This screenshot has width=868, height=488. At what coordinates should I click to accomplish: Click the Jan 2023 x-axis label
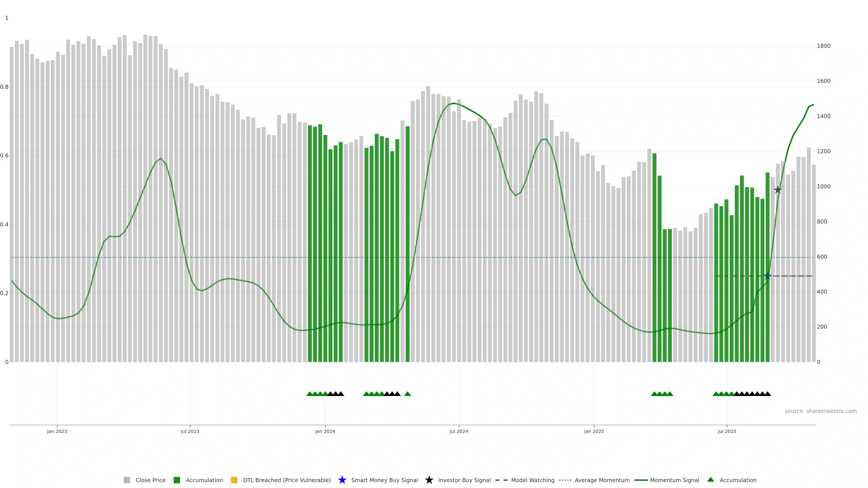57,431
